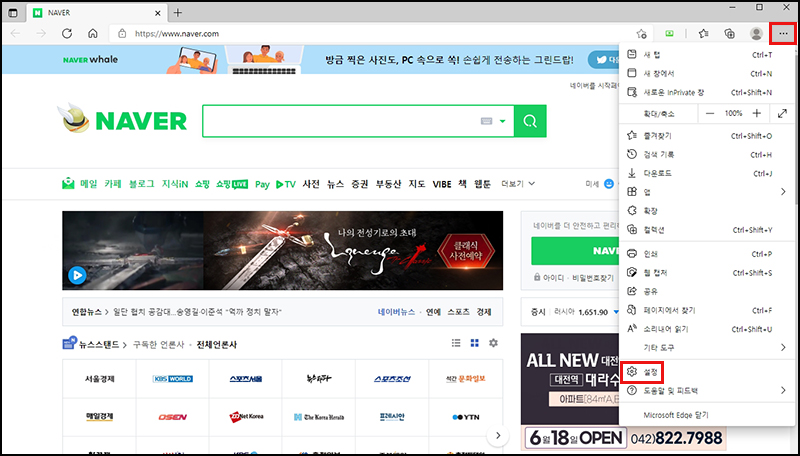The width and height of the screenshot is (800, 456).
Task: Select the NAVER browser tab
Action: pos(96,13)
